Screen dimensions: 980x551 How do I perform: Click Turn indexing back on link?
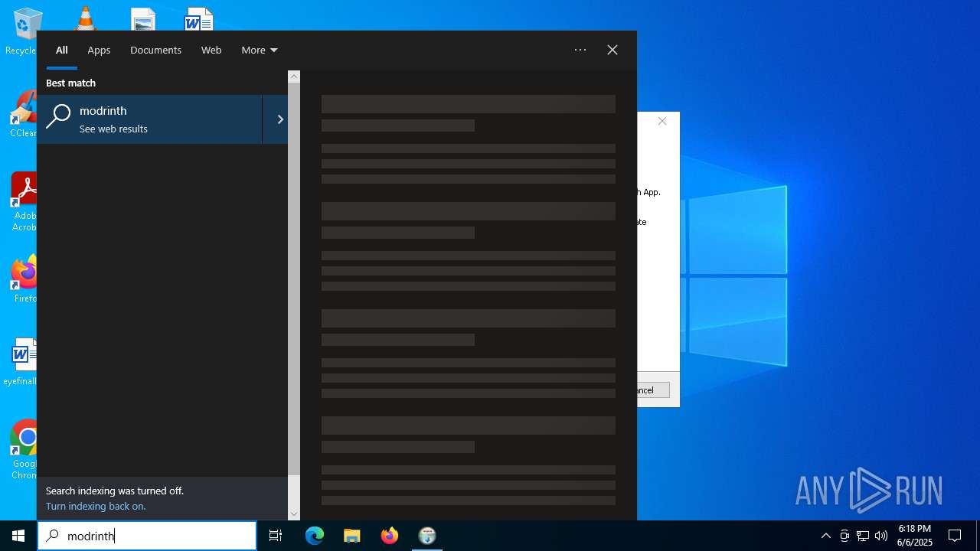pyautogui.click(x=96, y=506)
